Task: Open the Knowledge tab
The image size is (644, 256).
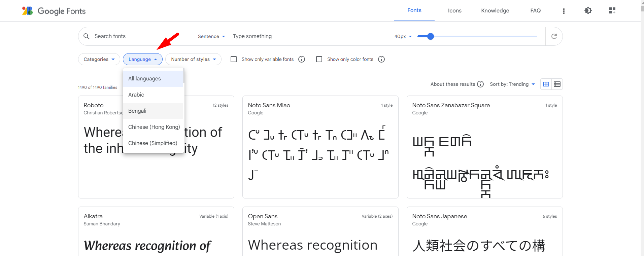Action: 495,11
